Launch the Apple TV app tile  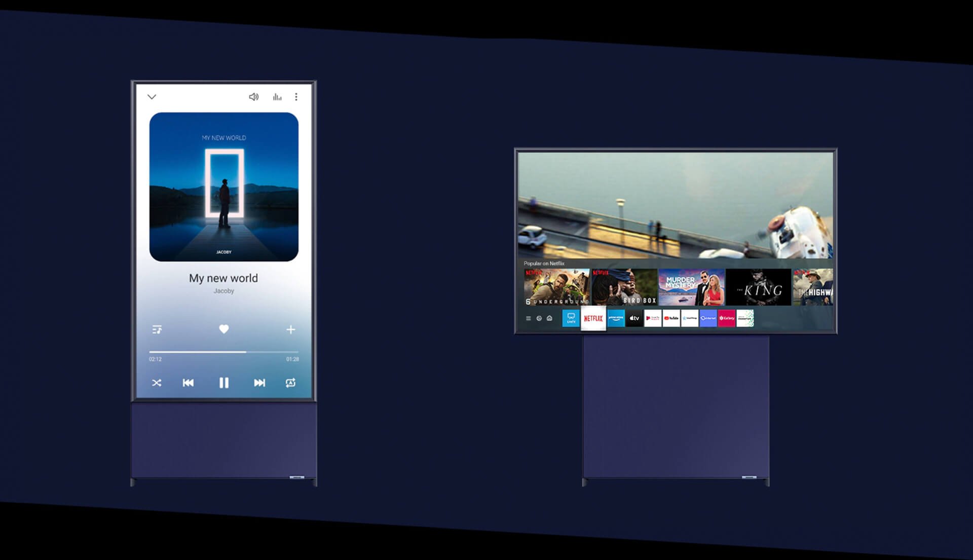click(634, 318)
